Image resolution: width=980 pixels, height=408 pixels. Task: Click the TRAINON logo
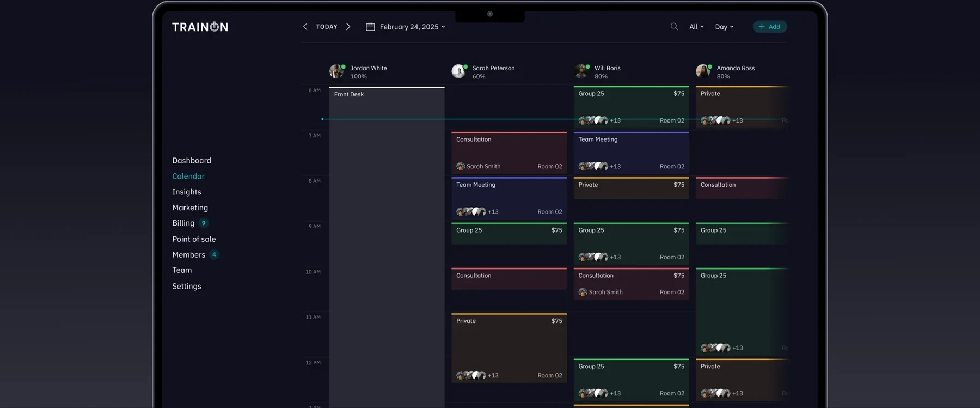click(200, 27)
